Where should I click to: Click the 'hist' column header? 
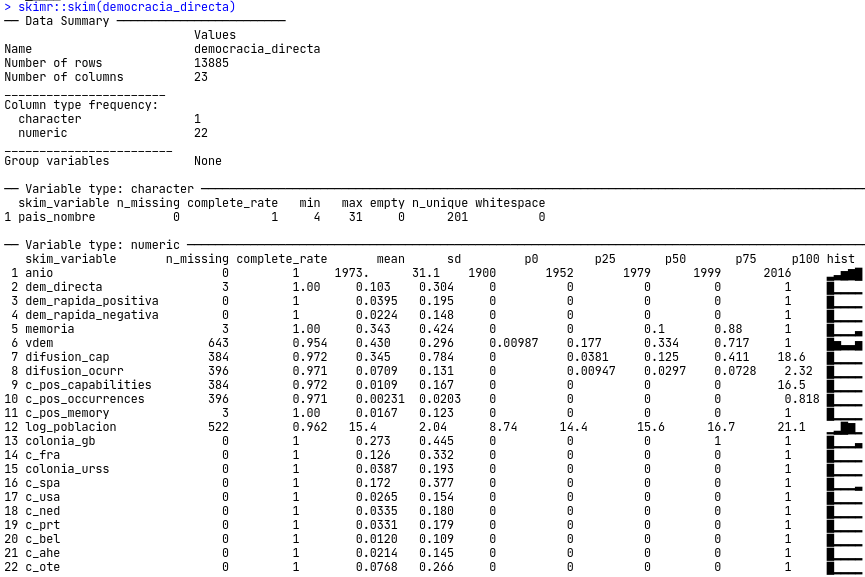tap(841, 259)
